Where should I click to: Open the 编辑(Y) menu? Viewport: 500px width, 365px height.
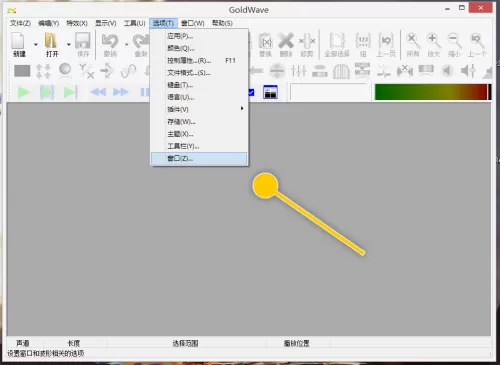point(49,23)
